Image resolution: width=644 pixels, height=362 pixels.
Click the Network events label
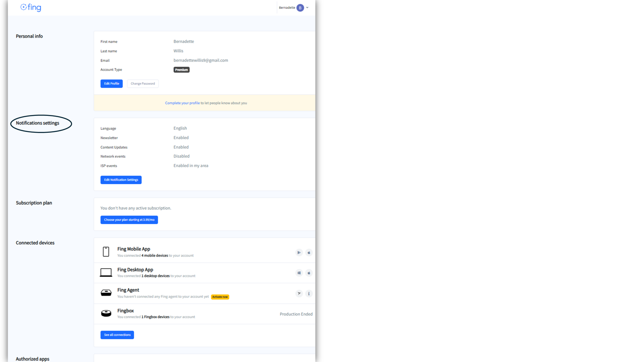coord(113,156)
